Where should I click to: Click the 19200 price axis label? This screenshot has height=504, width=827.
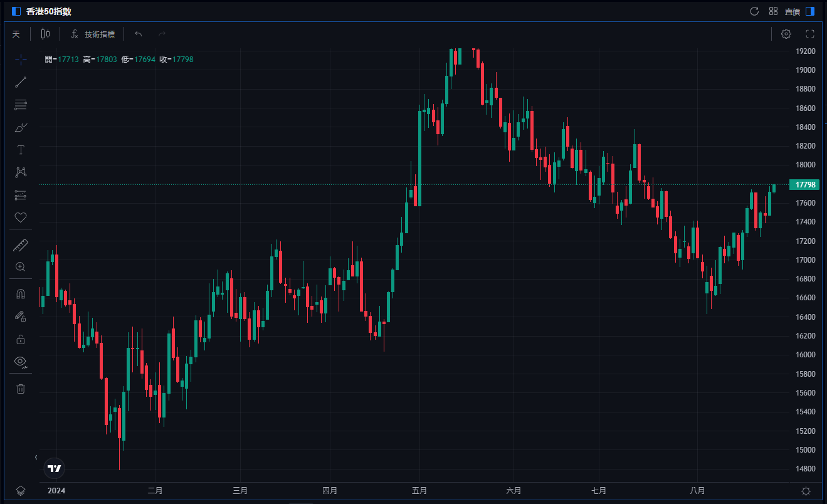(x=805, y=51)
